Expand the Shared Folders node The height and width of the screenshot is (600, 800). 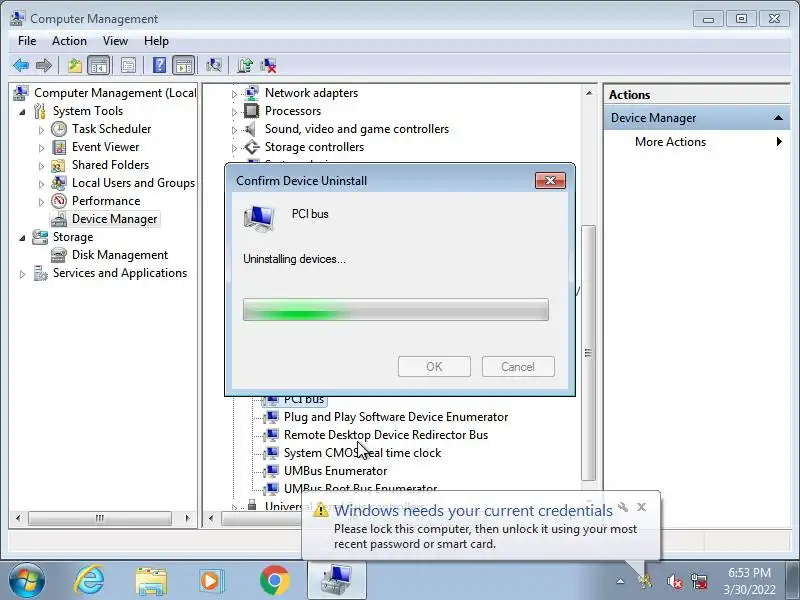(41, 166)
